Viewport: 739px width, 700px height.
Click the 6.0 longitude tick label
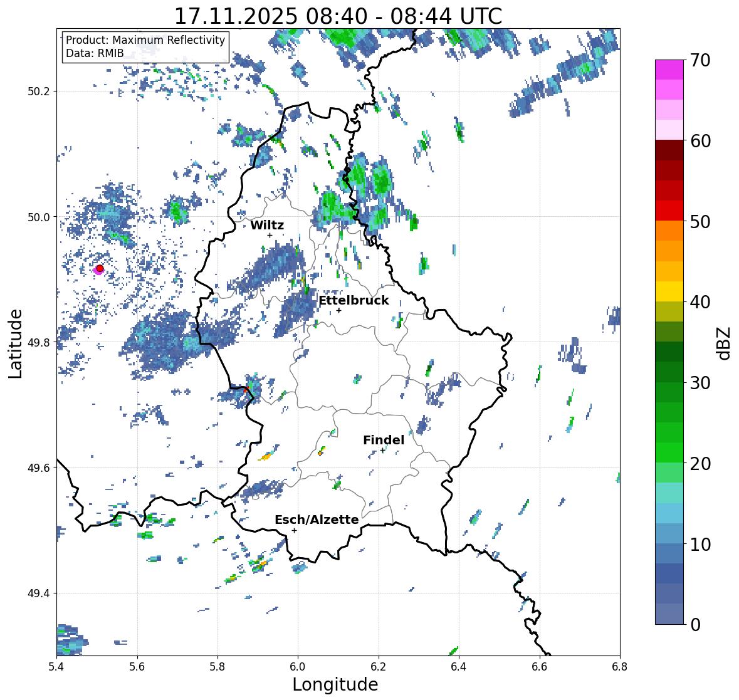click(x=298, y=667)
